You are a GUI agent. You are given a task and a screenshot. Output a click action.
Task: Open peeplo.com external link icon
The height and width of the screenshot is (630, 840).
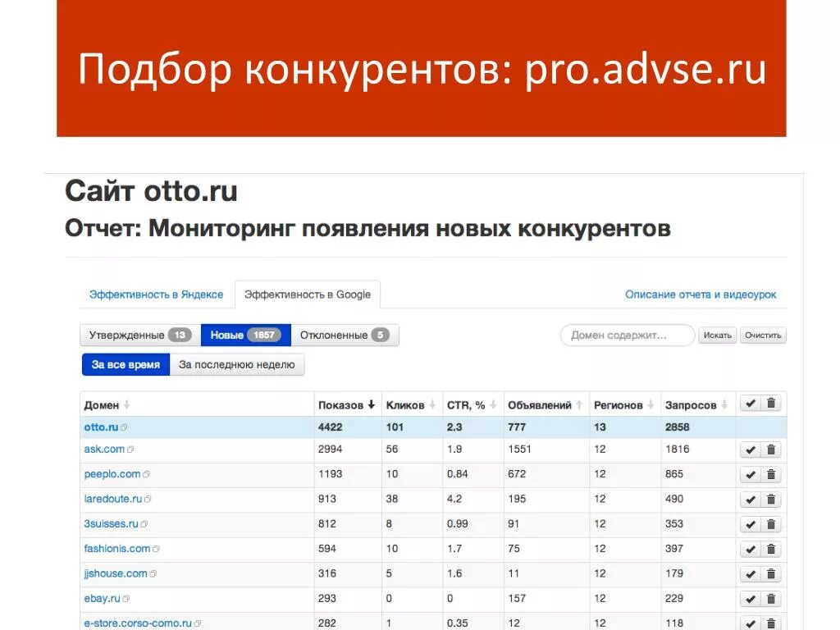(146, 475)
